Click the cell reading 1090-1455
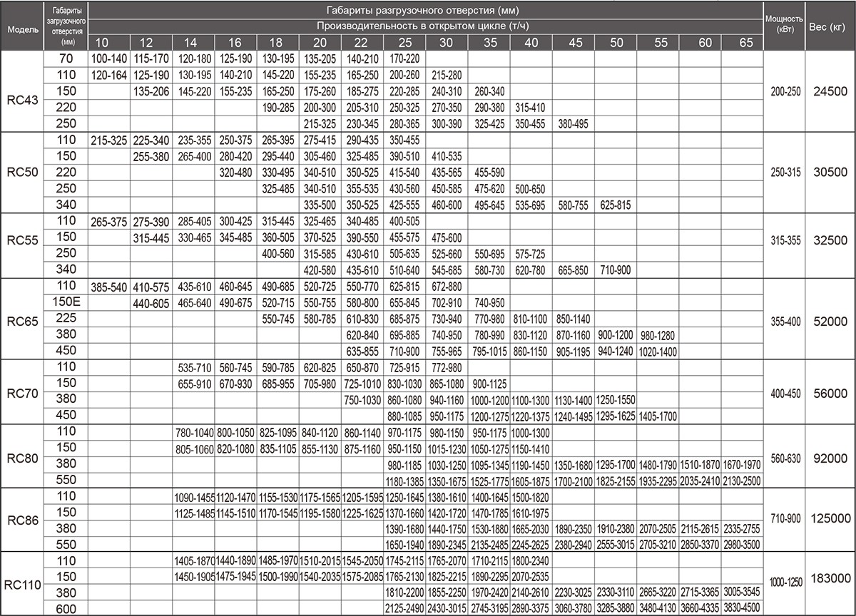The image size is (856, 616). (193, 496)
